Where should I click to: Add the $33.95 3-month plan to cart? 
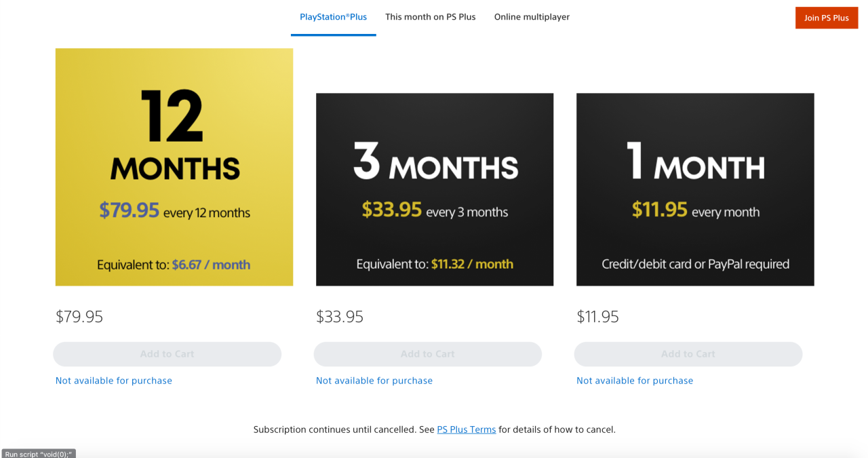pos(427,354)
